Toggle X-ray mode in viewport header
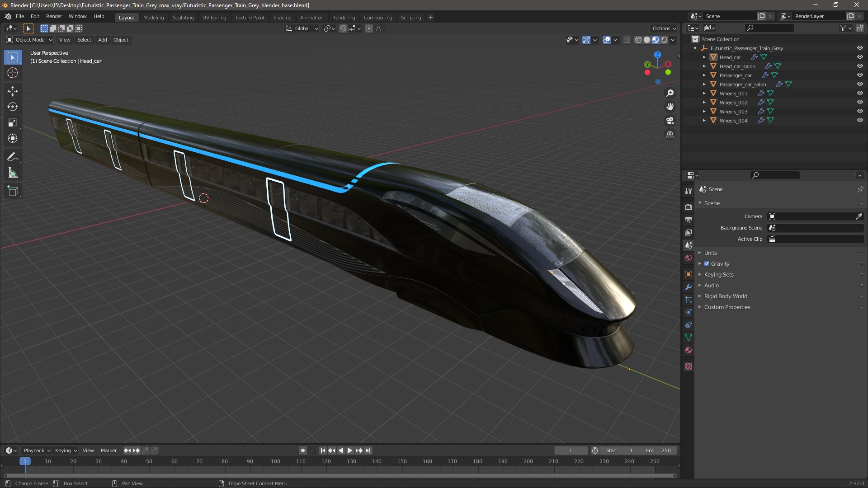This screenshot has height=488, width=868. click(627, 40)
